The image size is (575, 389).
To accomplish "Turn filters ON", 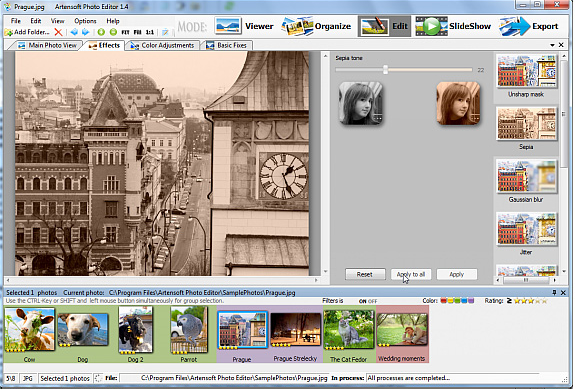I will (x=363, y=301).
